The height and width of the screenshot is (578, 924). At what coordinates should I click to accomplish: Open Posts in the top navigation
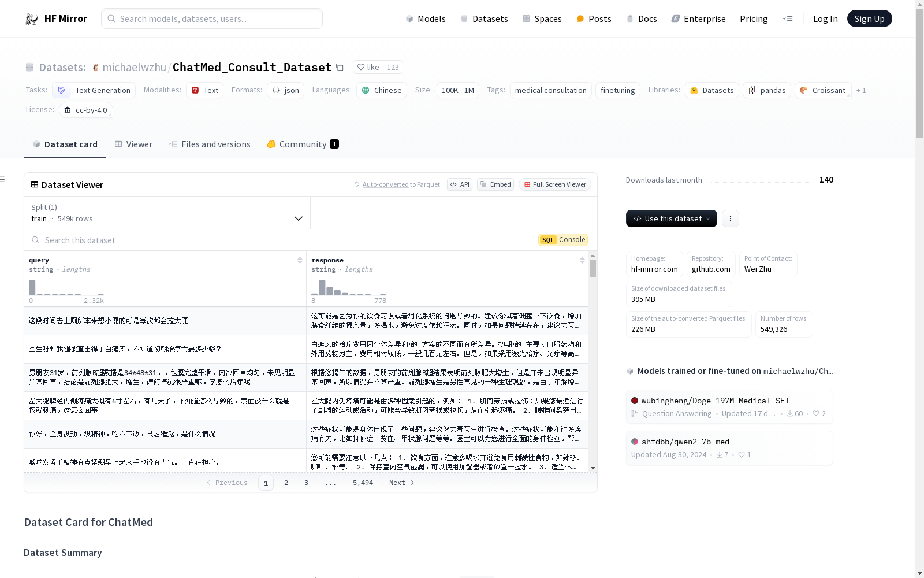click(594, 19)
